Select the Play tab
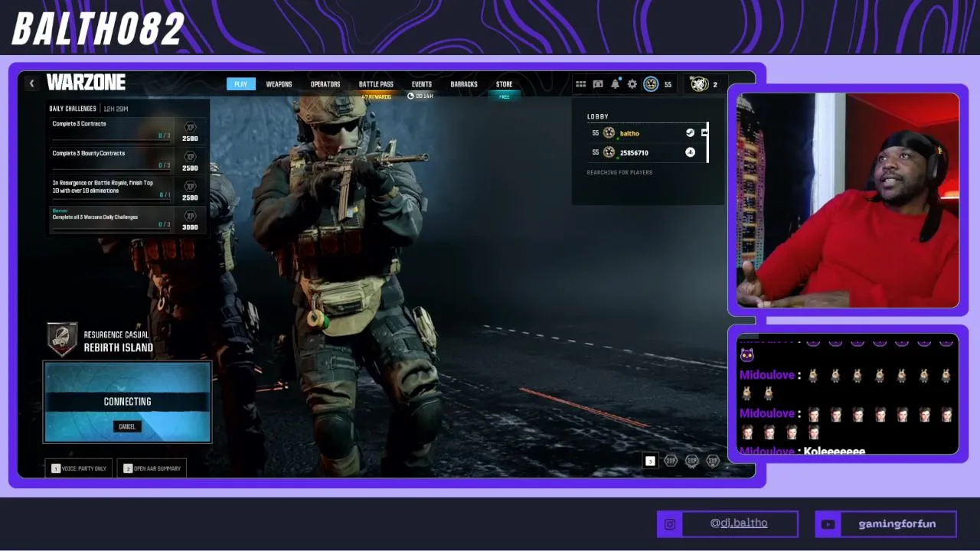Screen dimensions: 980x551 coord(240,84)
